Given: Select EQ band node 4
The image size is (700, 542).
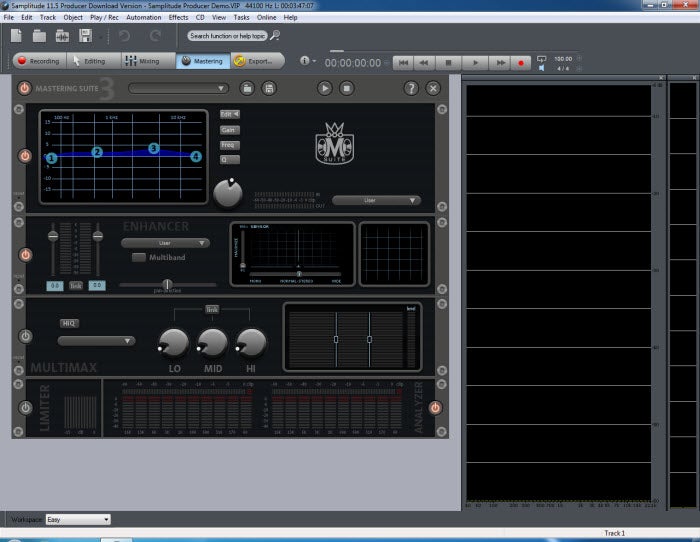Looking at the screenshot, I should pos(196,156).
